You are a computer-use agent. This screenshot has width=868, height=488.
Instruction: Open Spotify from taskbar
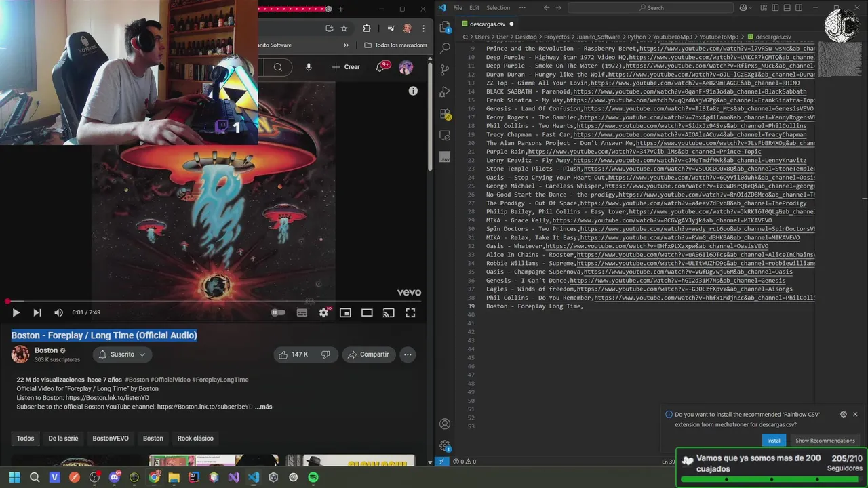pos(313,477)
